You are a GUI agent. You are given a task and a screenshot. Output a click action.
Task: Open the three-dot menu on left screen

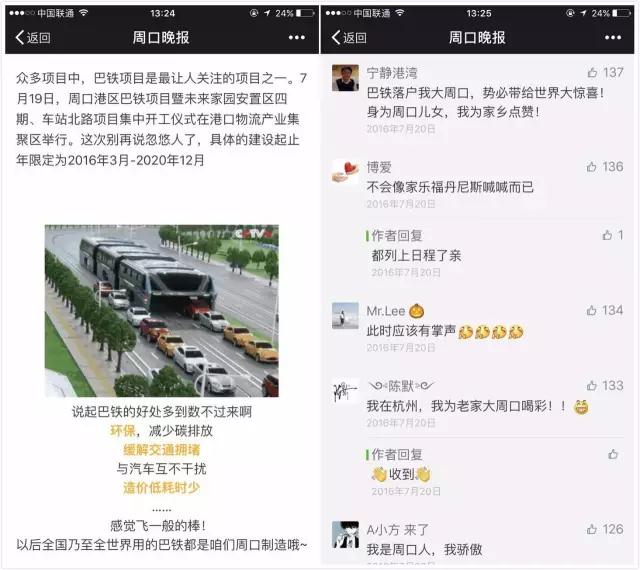pos(297,38)
